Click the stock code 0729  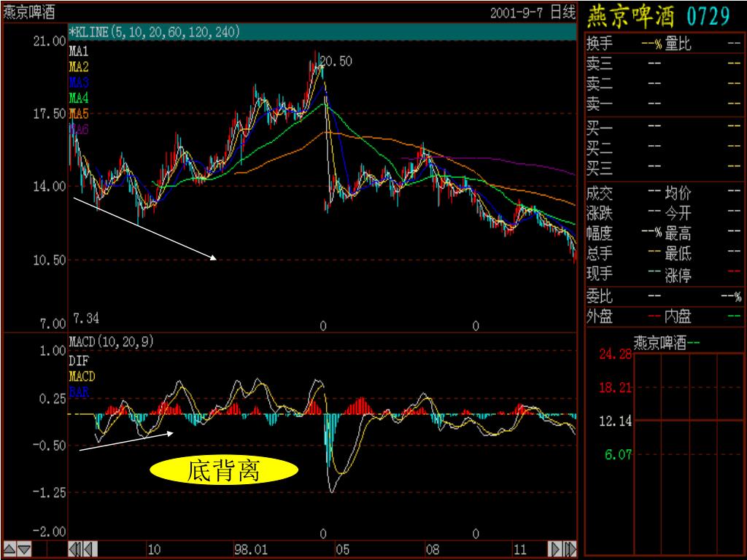click(x=708, y=17)
